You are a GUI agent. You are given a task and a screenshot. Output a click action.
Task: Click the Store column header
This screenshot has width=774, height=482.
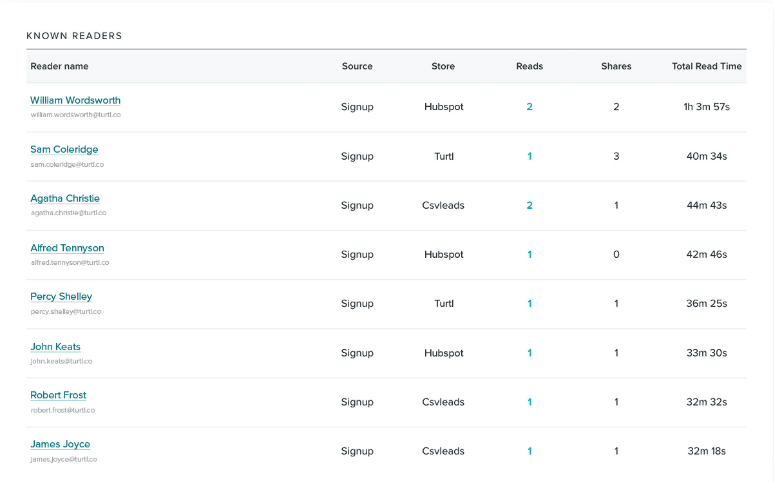(443, 67)
